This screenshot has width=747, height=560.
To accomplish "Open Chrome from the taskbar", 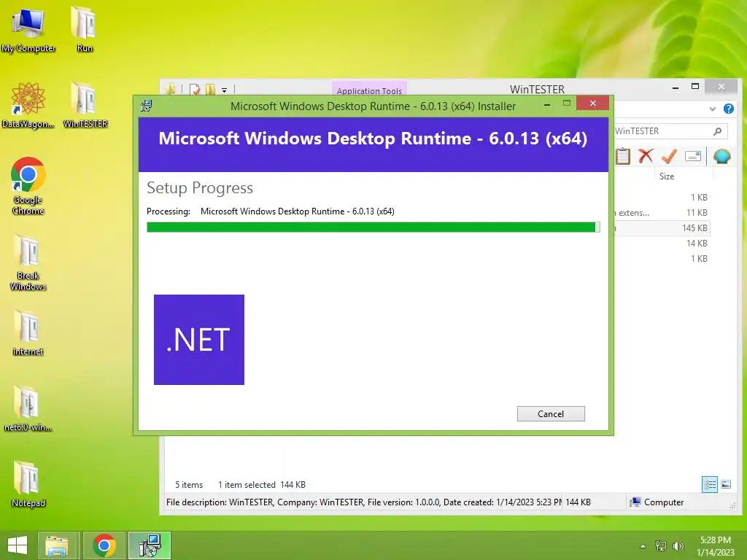I will tap(104, 545).
